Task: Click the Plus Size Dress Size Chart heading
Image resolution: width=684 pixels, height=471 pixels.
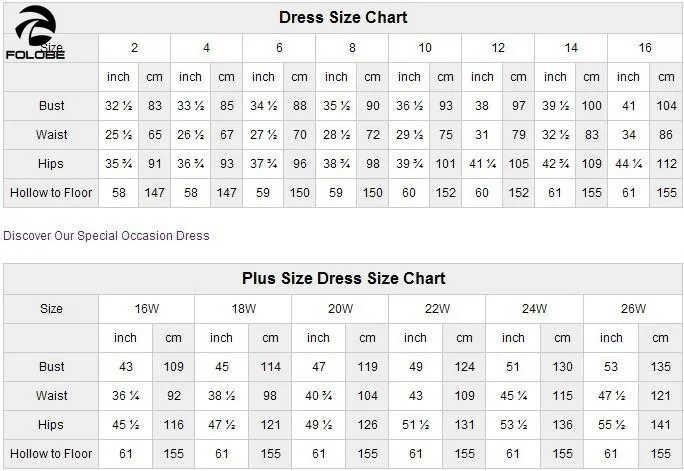Action: (343, 279)
